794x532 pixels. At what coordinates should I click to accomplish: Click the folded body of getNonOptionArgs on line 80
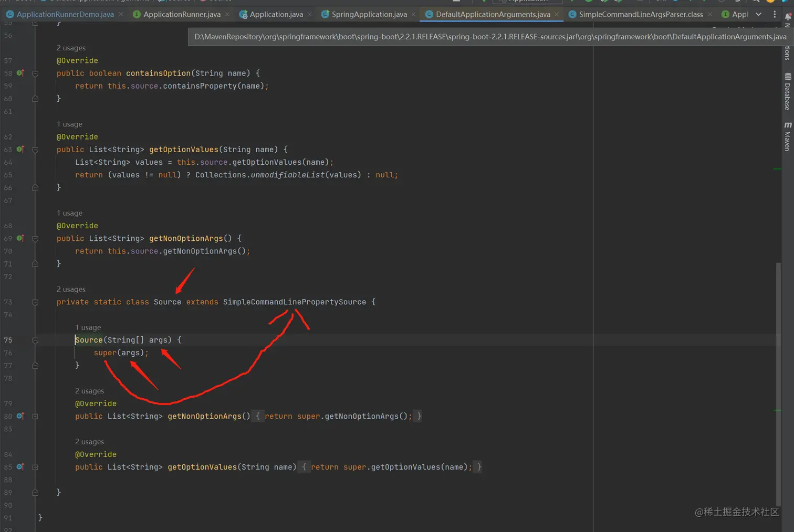[x=337, y=417]
